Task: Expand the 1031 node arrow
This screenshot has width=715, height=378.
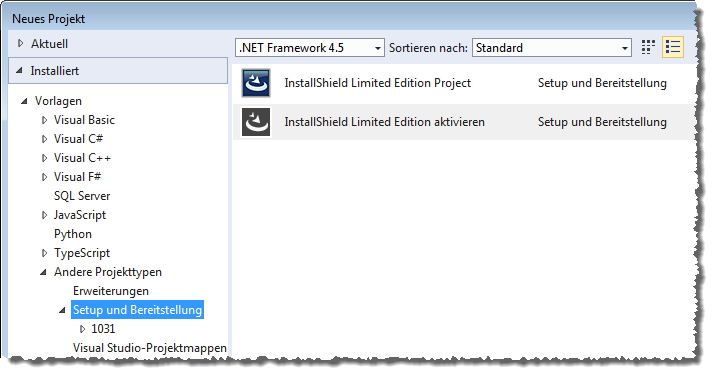Action: [83, 329]
